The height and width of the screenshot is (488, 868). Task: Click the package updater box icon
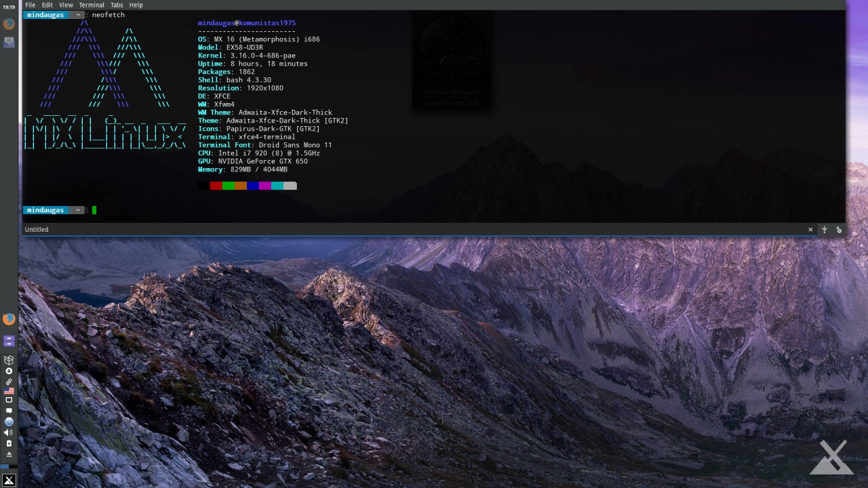click(9, 361)
